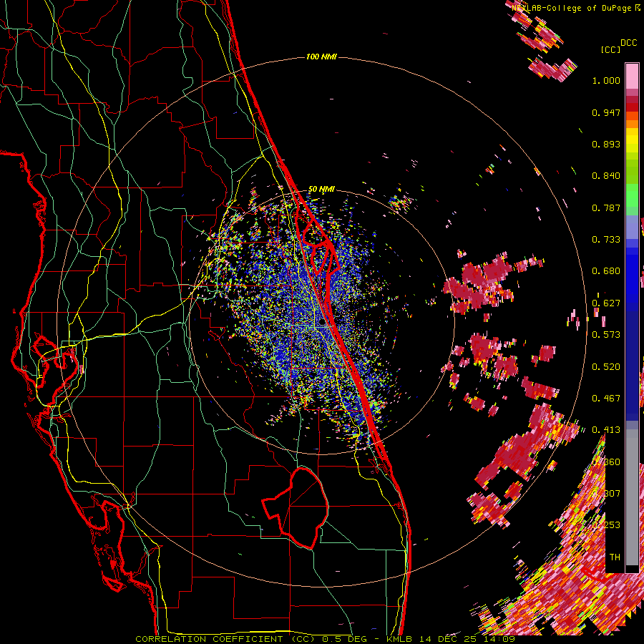Click the 50 NMI range ring label
This screenshot has height=644, width=644.
321,190
